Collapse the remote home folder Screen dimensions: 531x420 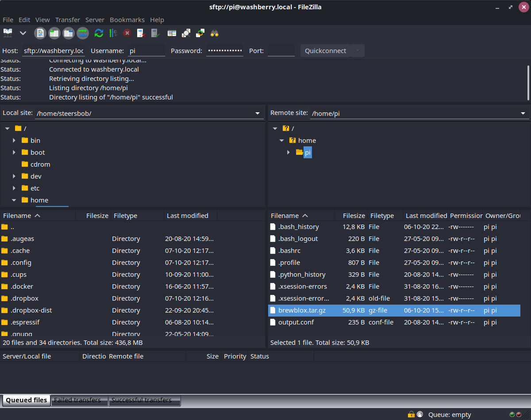[282, 140]
